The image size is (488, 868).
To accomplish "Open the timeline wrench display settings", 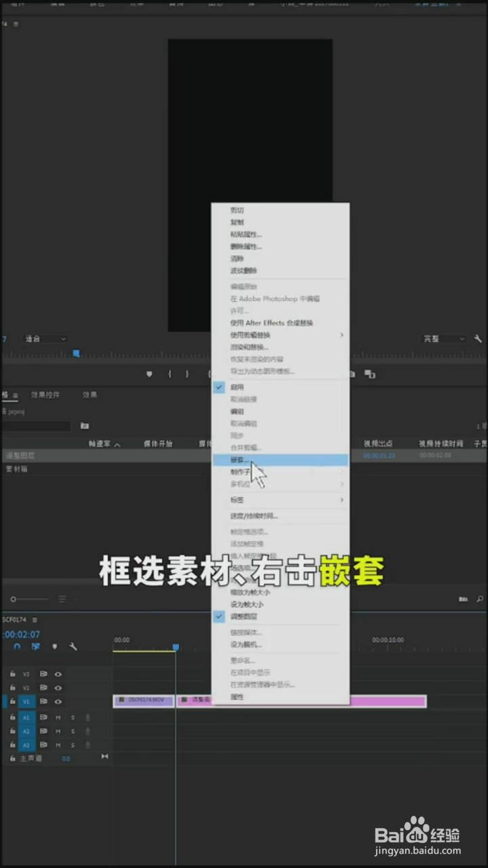I will pyautogui.click(x=73, y=647).
